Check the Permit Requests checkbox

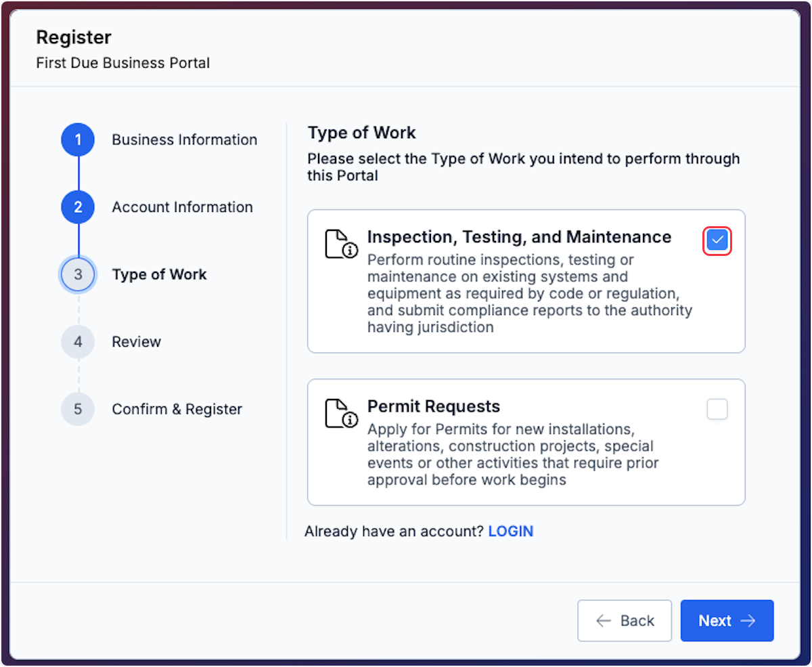coord(717,410)
